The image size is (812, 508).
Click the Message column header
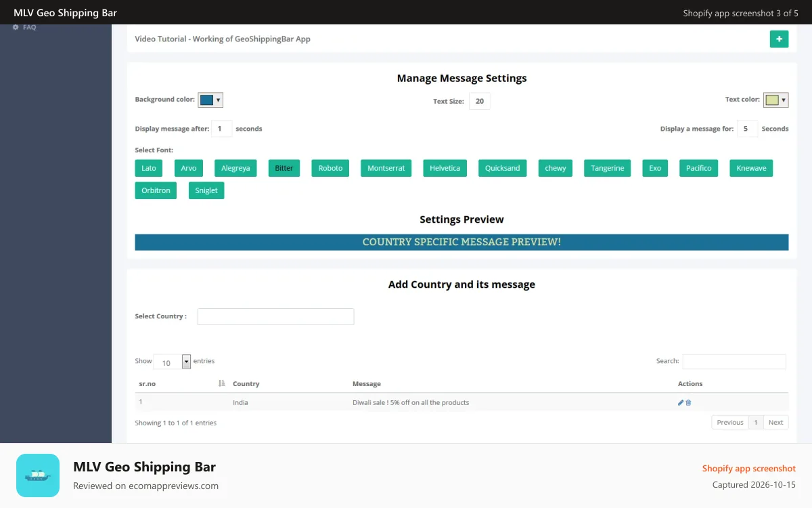pyautogui.click(x=367, y=384)
